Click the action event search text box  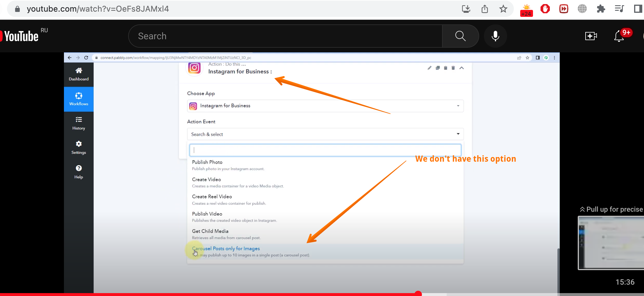[325, 150]
